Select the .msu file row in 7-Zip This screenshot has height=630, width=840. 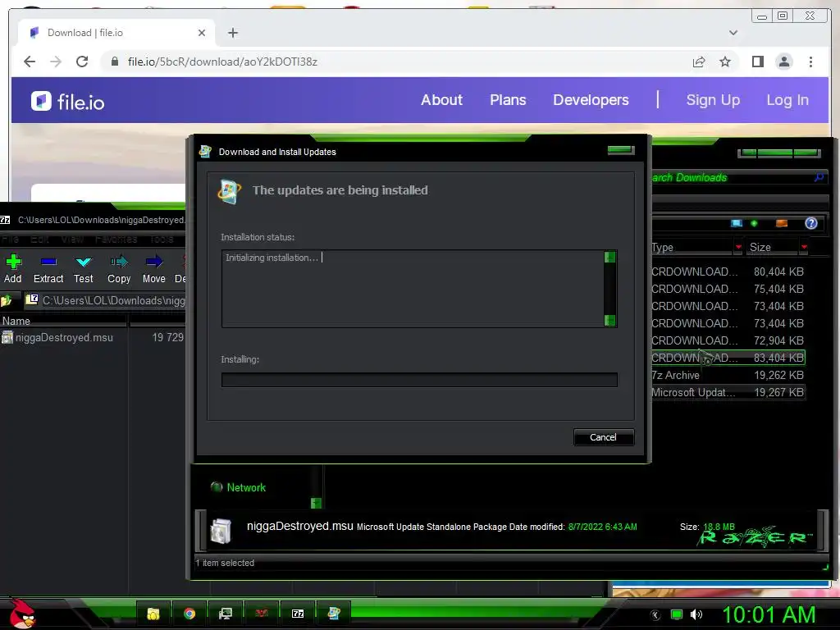[x=92, y=337]
